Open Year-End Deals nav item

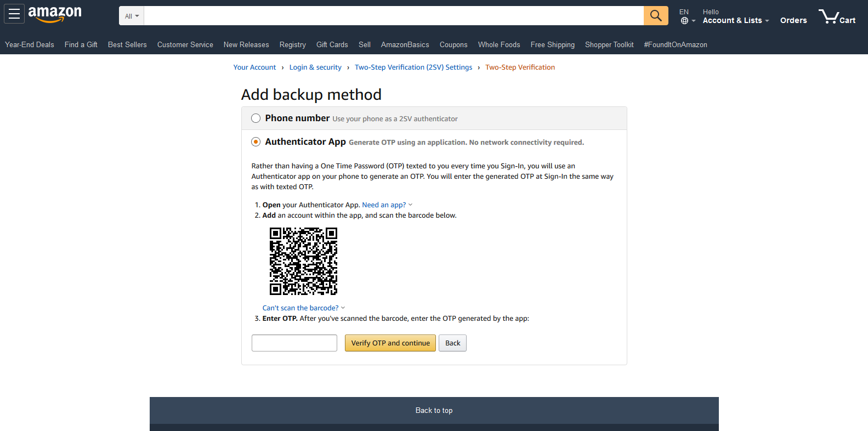pos(30,45)
